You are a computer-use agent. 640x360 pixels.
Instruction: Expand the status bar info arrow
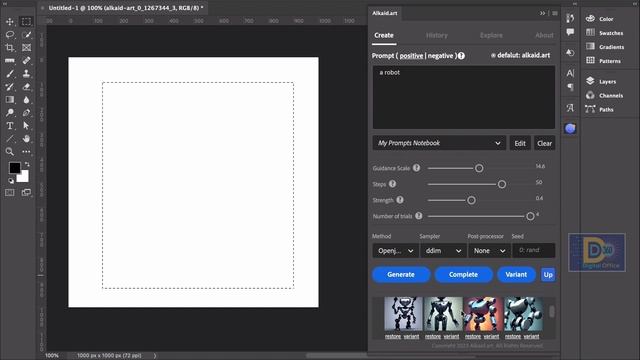coord(155,356)
